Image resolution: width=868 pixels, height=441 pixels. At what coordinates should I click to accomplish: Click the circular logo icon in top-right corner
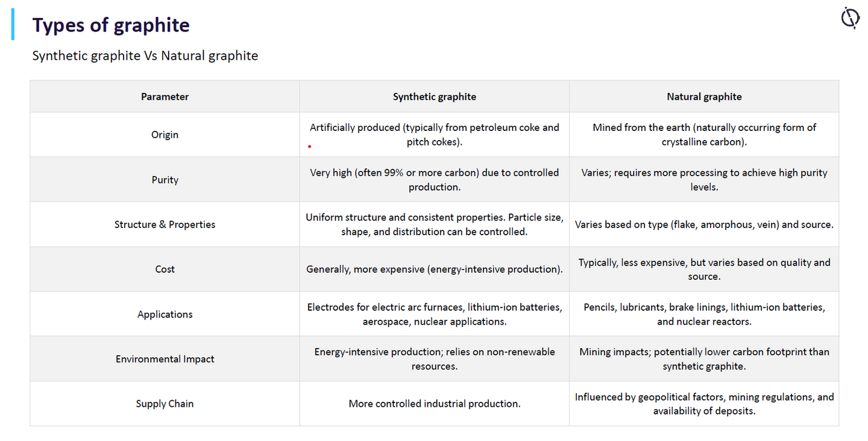(x=850, y=17)
